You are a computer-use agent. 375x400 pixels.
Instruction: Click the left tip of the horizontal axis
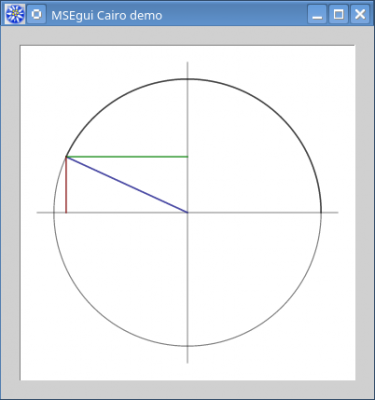[x=38, y=212]
